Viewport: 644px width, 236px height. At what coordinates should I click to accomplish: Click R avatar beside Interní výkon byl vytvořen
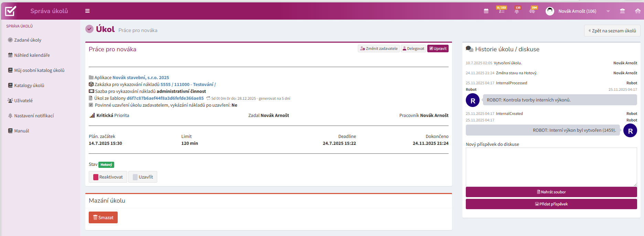630,130
